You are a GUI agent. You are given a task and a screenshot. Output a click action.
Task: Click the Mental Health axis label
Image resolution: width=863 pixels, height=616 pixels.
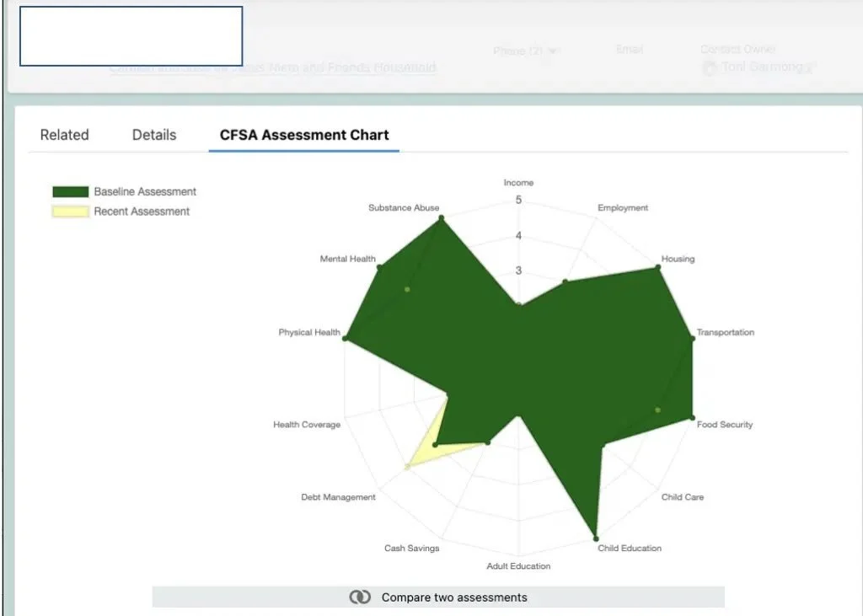[348, 259]
